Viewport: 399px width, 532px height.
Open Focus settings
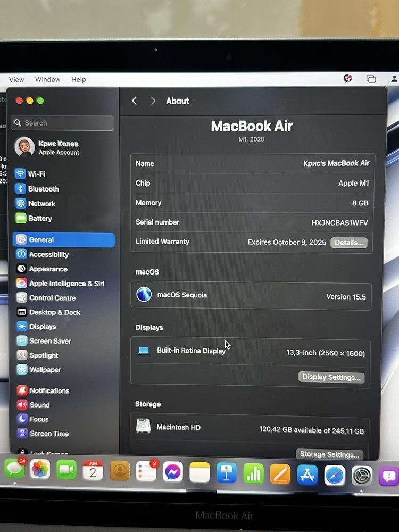64,419
